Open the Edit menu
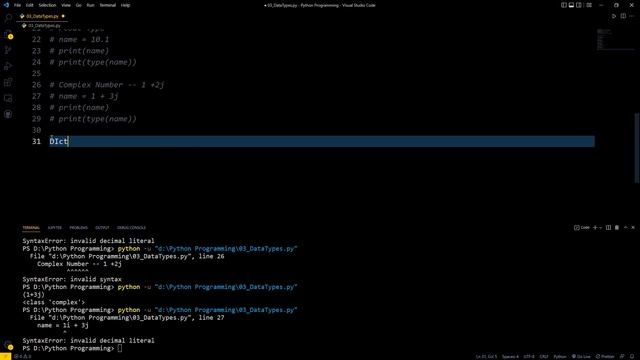Viewport: 640px width, 360px height. click(x=29, y=5)
